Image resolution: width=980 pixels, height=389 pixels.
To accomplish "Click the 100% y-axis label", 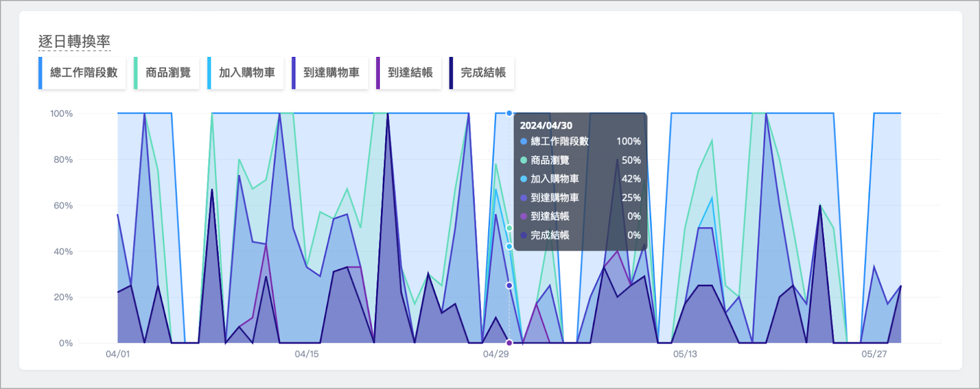I will pos(61,113).
